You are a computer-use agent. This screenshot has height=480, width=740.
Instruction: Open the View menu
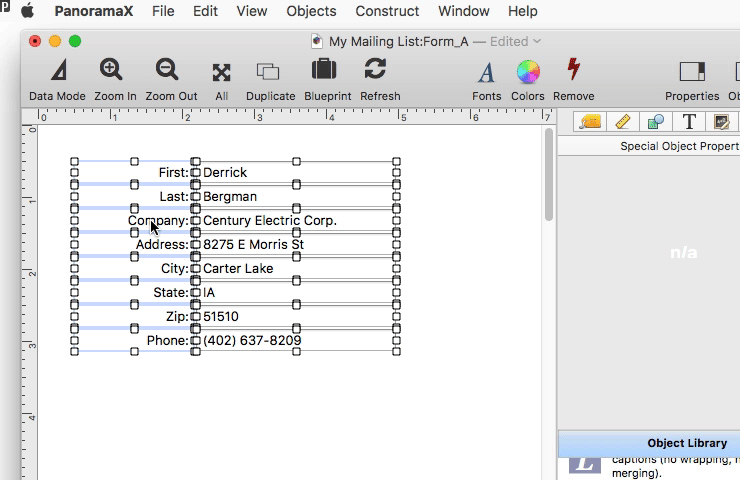tap(252, 11)
